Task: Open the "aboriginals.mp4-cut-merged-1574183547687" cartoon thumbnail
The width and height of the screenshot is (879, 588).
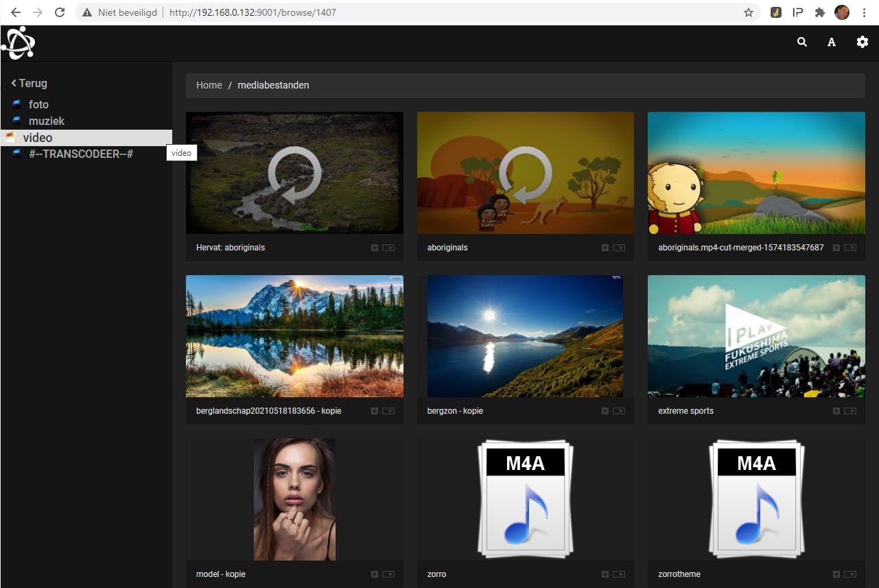Action: 756,173
